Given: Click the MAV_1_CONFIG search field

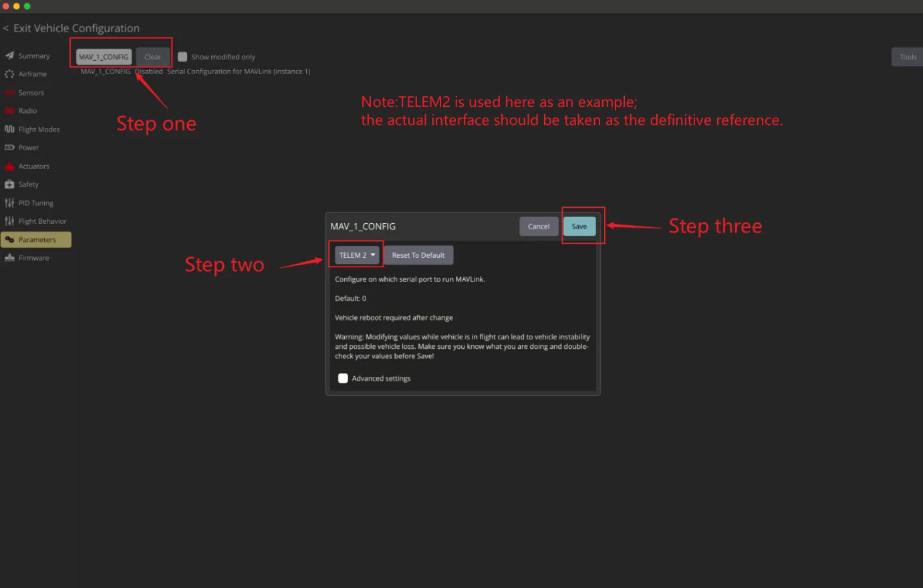Looking at the screenshot, I should pyautogui.click(x=104, y=57).
